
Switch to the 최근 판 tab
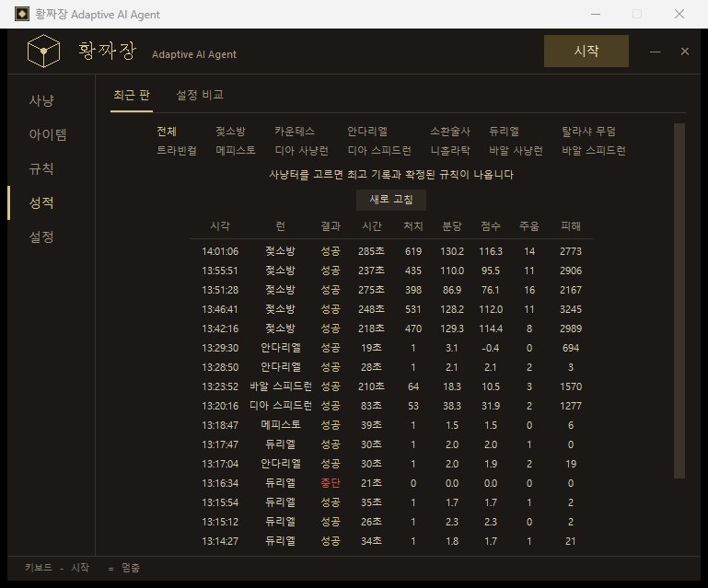132,95
